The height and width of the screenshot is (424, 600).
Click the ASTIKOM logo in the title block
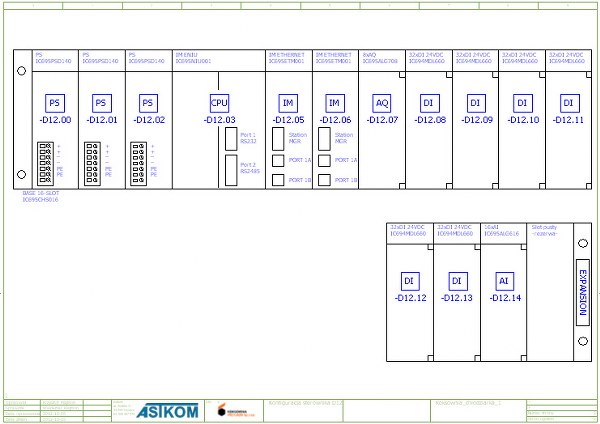pyautogui.click(x=166, y=411)
